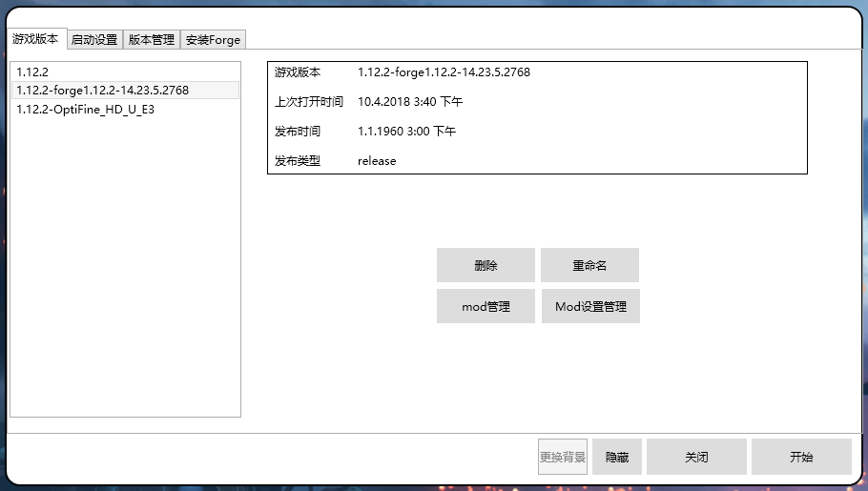
Task: Click the 发布时间 value 1.1.1960
Action: click(406, 132)
